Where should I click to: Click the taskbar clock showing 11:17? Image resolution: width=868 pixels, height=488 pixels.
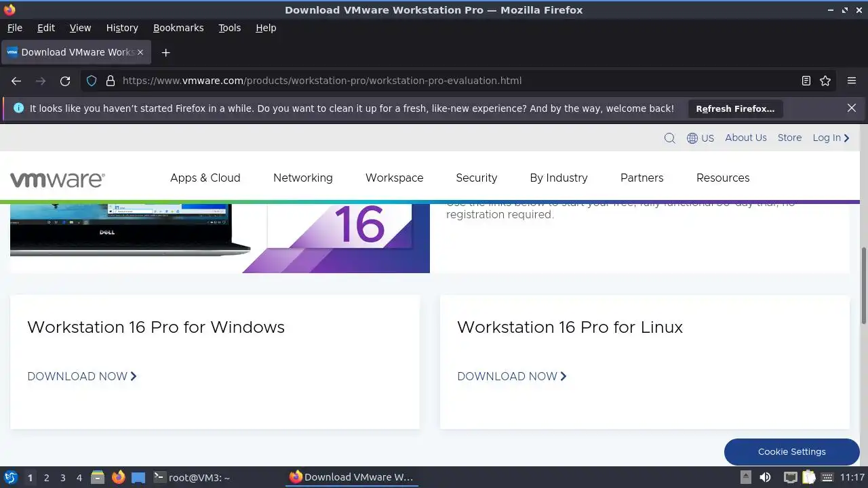coord(852,477)
